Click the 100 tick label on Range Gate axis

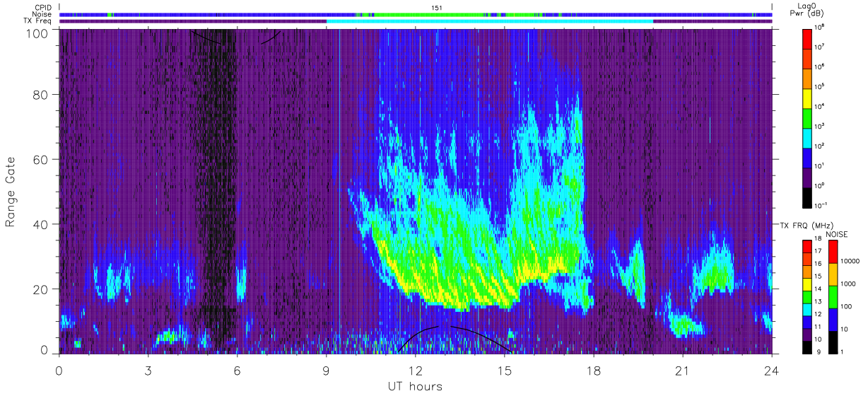point(37,33)
